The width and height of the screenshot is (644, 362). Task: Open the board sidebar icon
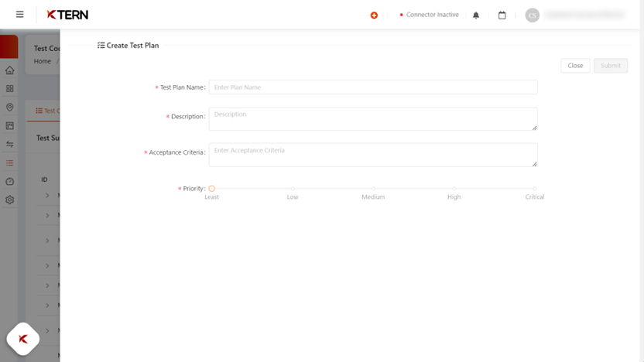click(x=10, y=125)
